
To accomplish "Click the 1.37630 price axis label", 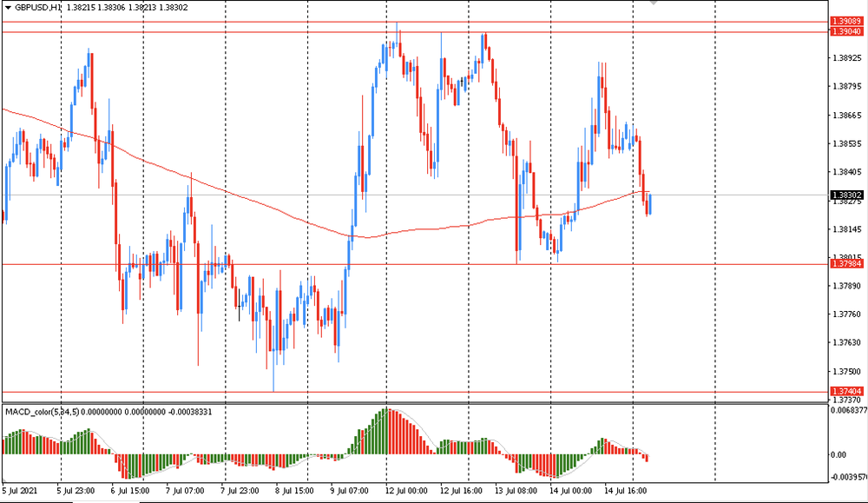I will click(x=847, y=343).
